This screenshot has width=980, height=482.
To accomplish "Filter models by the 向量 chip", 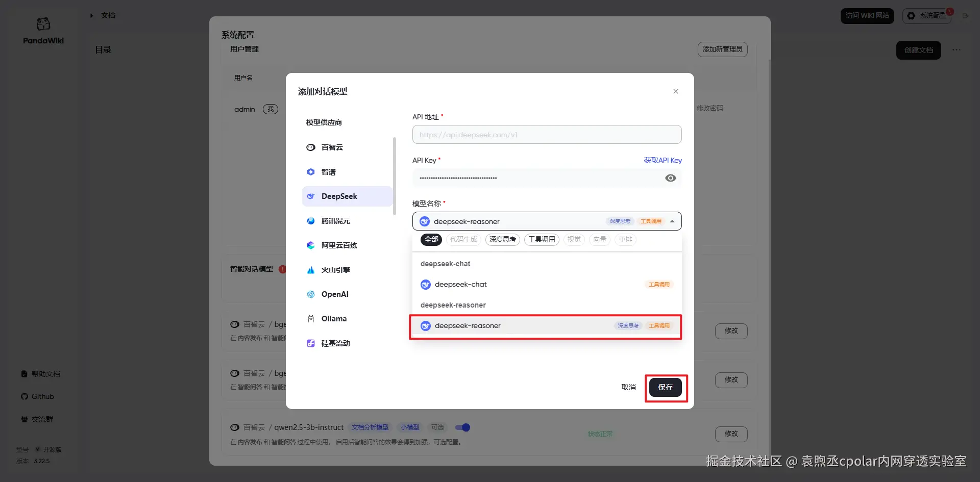I will (x=600, y=240).
